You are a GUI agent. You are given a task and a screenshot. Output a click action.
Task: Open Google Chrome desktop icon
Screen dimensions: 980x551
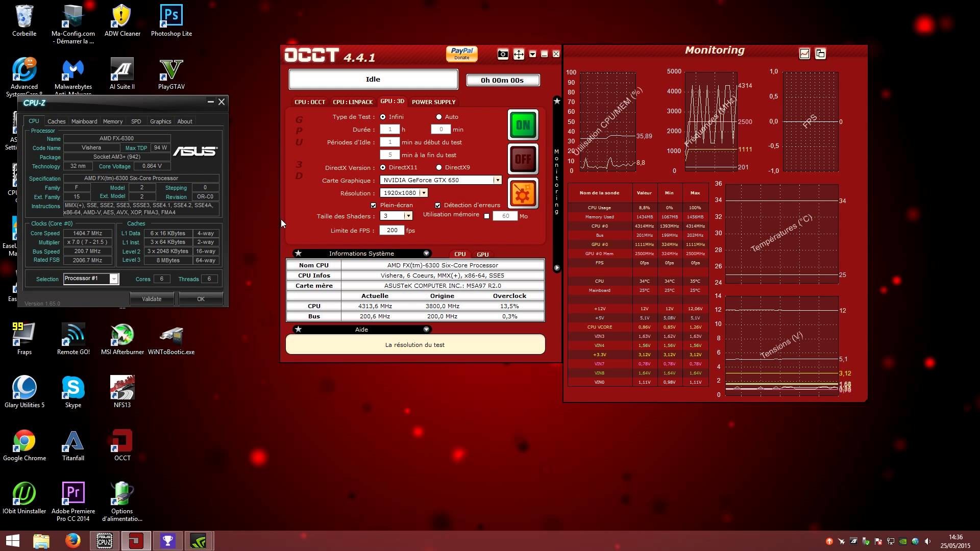(24, 445)
